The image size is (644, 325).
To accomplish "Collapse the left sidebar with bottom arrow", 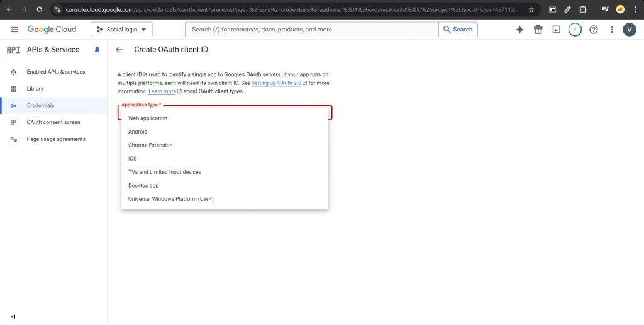I will 13,316.
